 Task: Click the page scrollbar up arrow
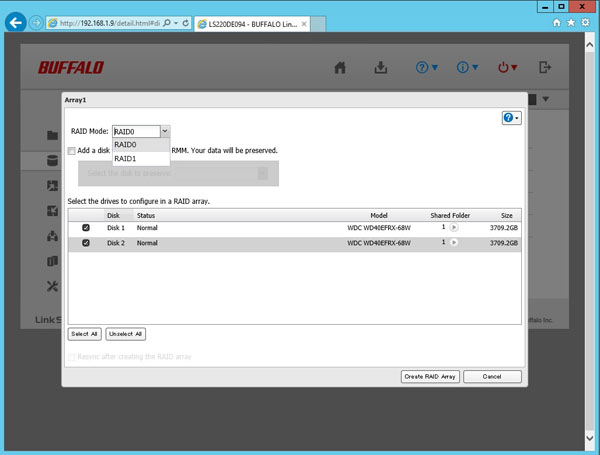[x=590, y=45]
